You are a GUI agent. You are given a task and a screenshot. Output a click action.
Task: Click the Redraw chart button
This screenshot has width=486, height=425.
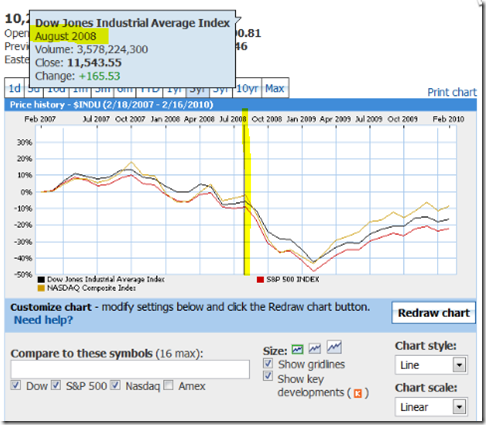point(434,313)
